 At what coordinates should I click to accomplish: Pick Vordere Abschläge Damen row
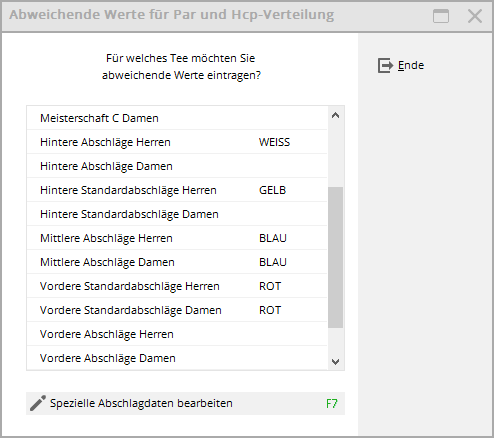click(x=177, y=358)
